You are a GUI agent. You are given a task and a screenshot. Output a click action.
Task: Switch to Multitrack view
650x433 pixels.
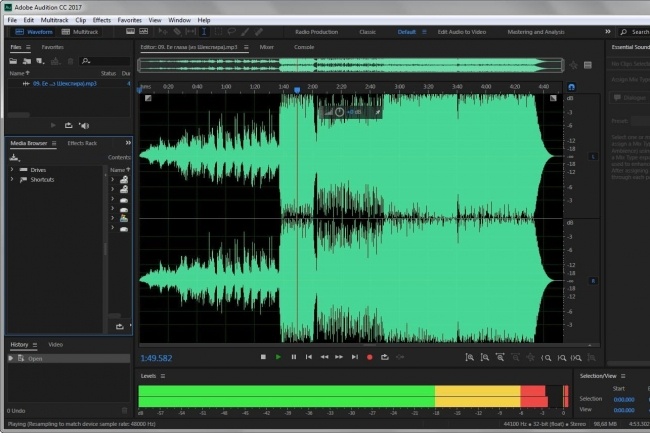(x=80, y=32)
